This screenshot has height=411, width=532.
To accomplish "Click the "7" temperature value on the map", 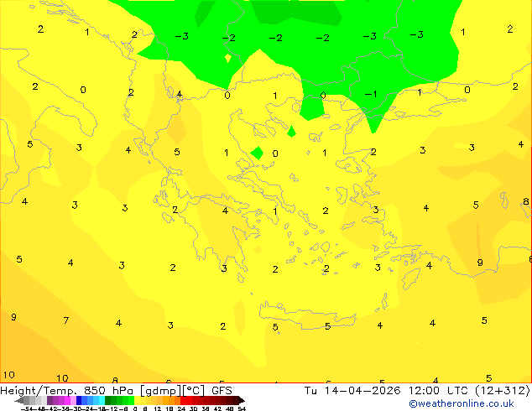I will 66,320.
